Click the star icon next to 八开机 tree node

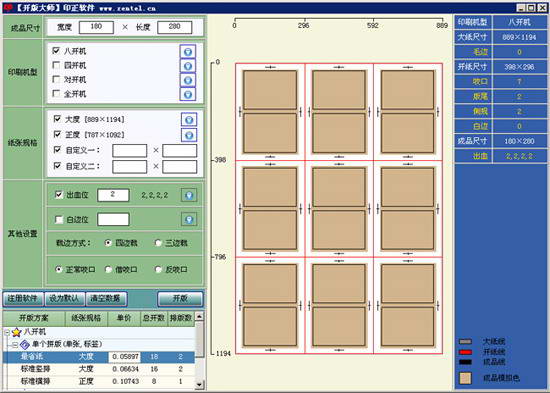[x=16, y=332]
